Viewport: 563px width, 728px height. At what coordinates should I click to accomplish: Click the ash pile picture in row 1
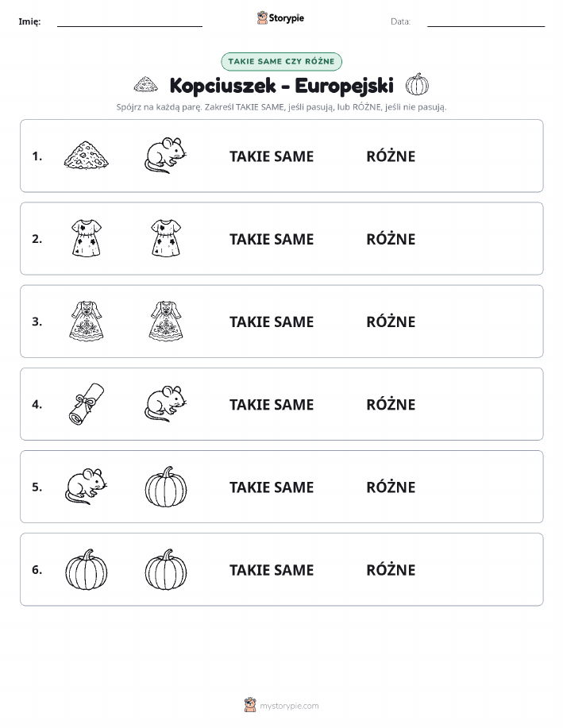87,155
